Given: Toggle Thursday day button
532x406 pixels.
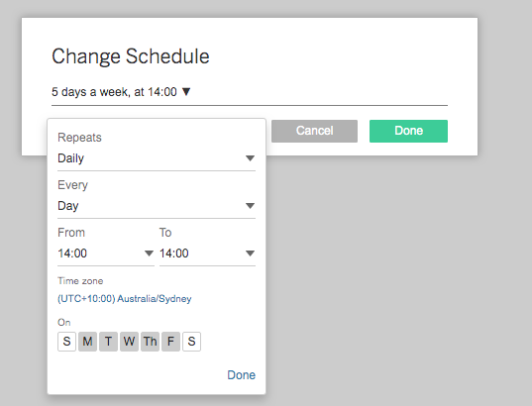Looking at the screenshot, I should 150,342.
